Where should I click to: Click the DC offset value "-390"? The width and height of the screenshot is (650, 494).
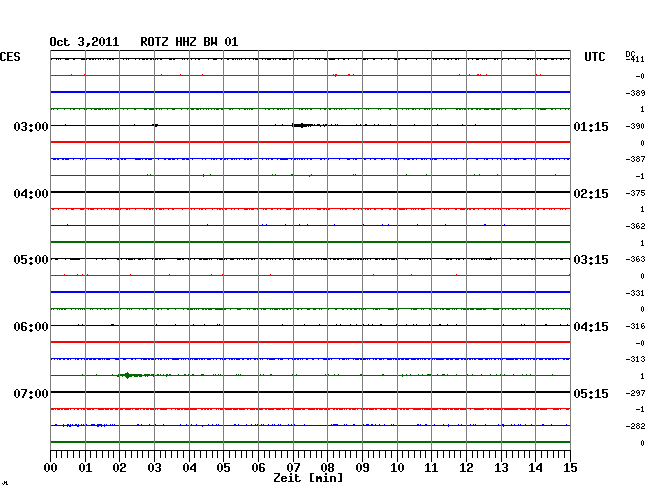coord(635,126)
